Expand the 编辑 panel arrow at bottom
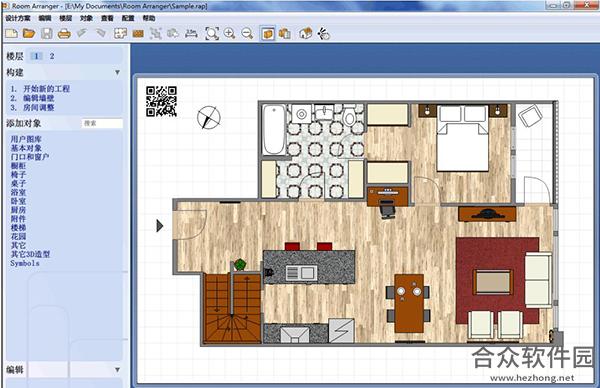Viewport: 600px width, 388px height. pos(117,370)
